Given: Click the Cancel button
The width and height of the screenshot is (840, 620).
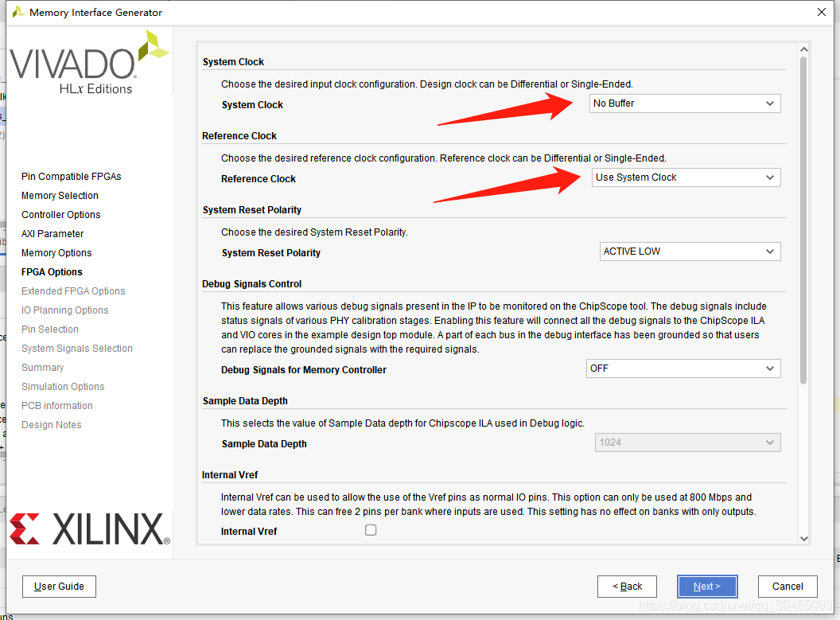Looking at the screenshot, I should click(x=787, y=587).
